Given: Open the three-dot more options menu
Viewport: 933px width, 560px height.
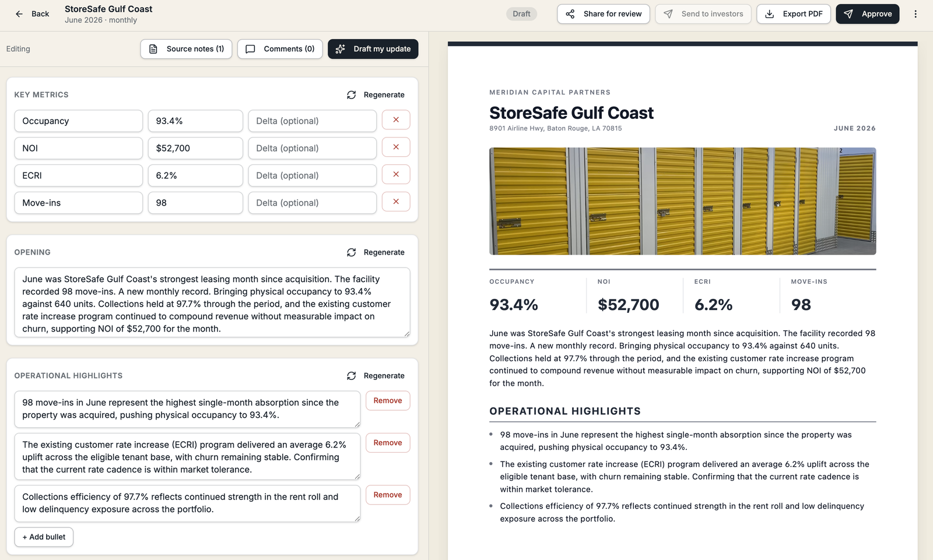Looking at the screenshot, I should (916, 14).
